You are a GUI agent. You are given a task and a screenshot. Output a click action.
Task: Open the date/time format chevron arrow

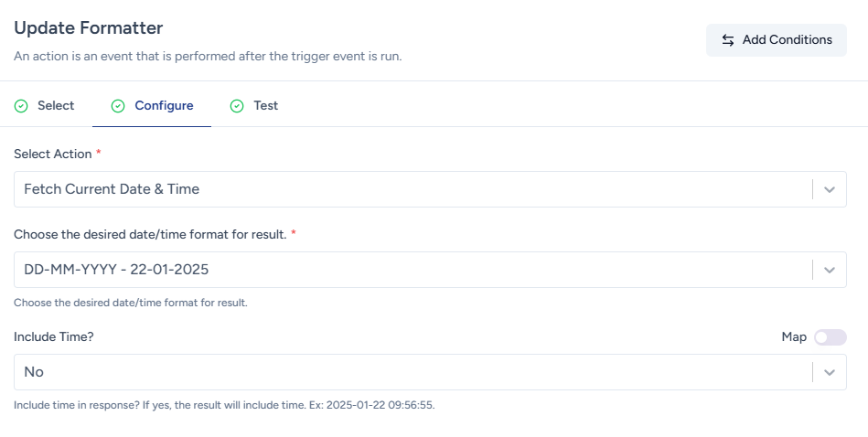pyautogui.click(x=829, y=270)
